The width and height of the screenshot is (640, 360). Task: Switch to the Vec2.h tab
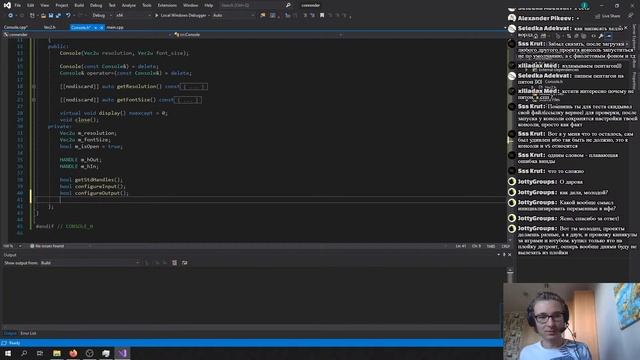point(49,27)
